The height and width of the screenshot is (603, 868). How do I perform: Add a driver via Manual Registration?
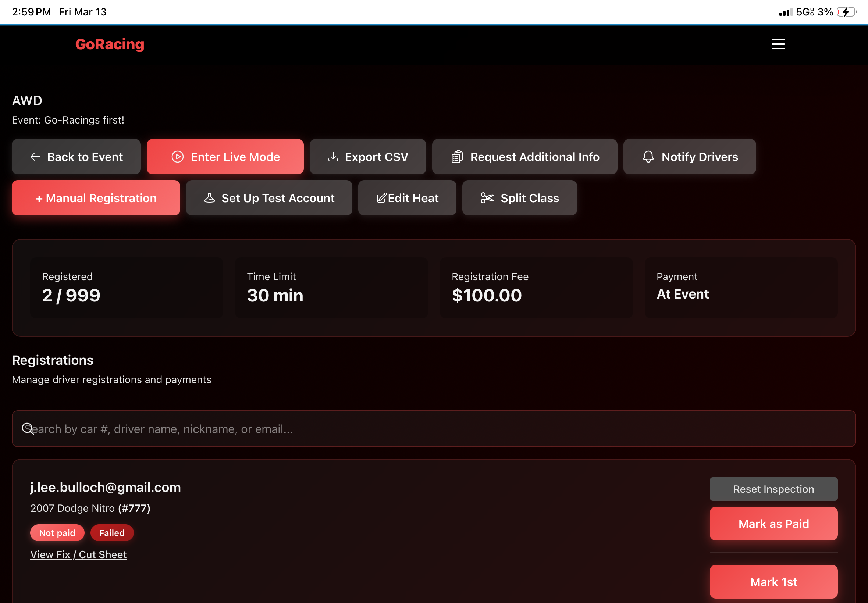[x=96, y=197]
